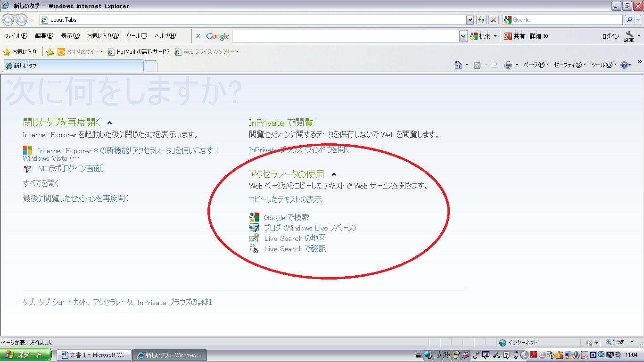Open the Internet Explorer 8 の新機能 link
Viewport: 644px width, 362px height.
point(121,154)
